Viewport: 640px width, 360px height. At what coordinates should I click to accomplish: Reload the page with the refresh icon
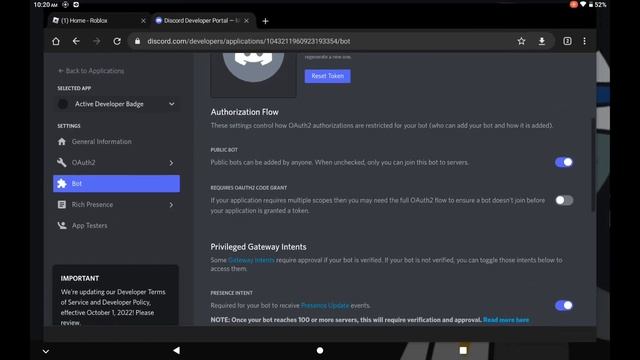[x=117, y=41]
